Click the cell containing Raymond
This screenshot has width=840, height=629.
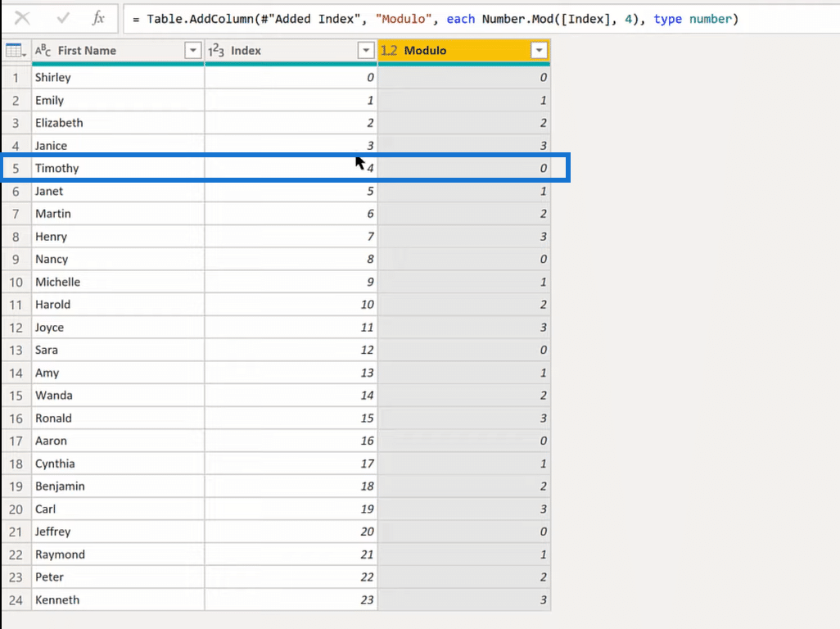tap(118, 554)
